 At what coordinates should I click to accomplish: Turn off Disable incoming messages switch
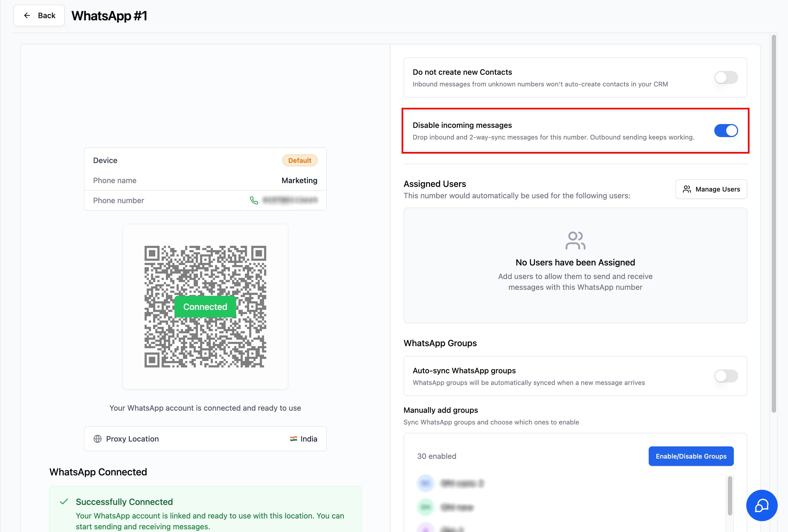click(x=726, y=131)
